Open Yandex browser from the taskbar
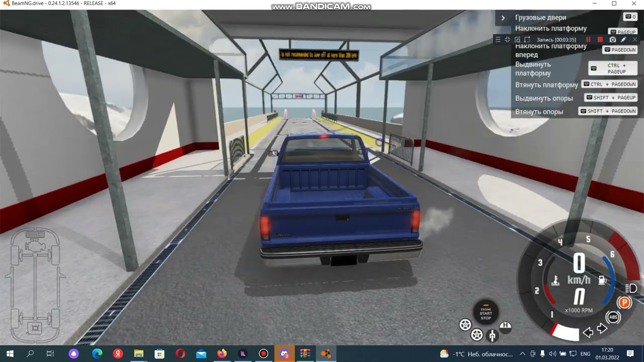 pyautogui.click(x=118, y=353)
